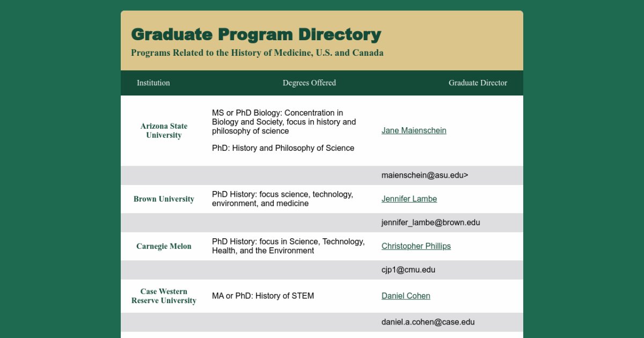This screenshot has height=338, width=644.
Task: Click the daniel.a.cohen@case.edu email address
Action: (428, 322)
